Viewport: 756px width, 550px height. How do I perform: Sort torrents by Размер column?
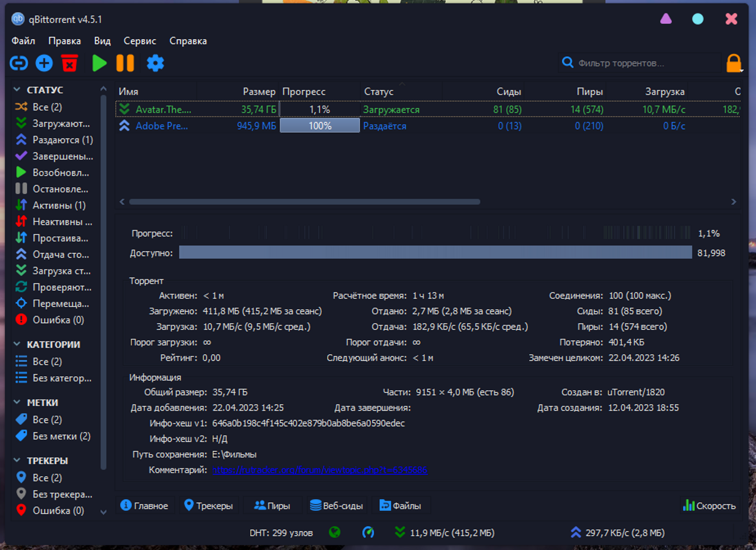tap(237, 91)
